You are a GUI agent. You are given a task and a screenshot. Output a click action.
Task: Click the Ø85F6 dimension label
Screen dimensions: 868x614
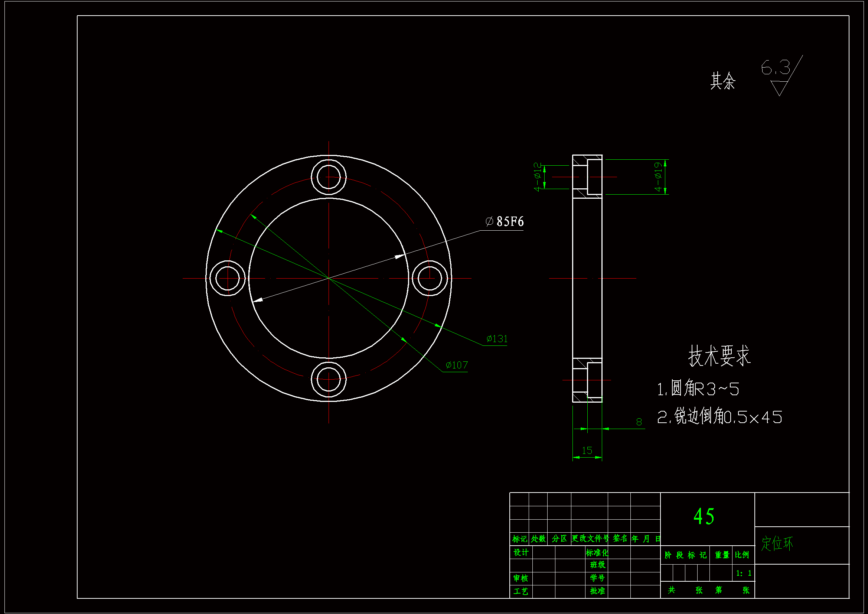504,222
